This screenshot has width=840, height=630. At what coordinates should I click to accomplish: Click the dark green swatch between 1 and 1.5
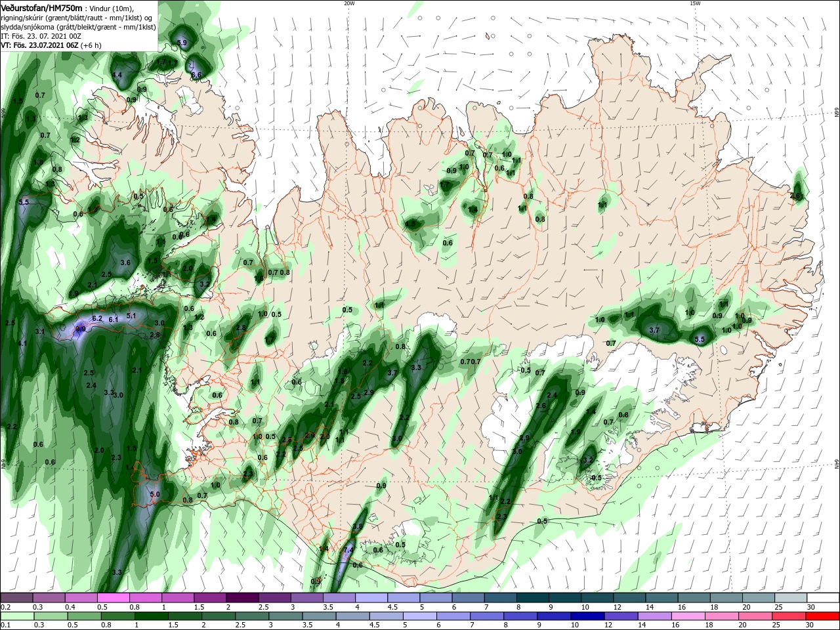(152, 616)
